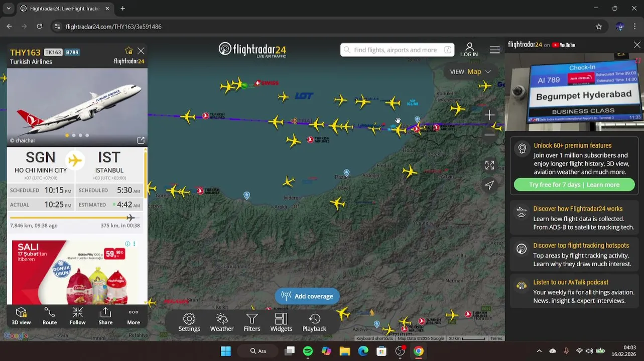Click the TK163 flight number badge
The image size is (644, 361).
pos(53,52)
